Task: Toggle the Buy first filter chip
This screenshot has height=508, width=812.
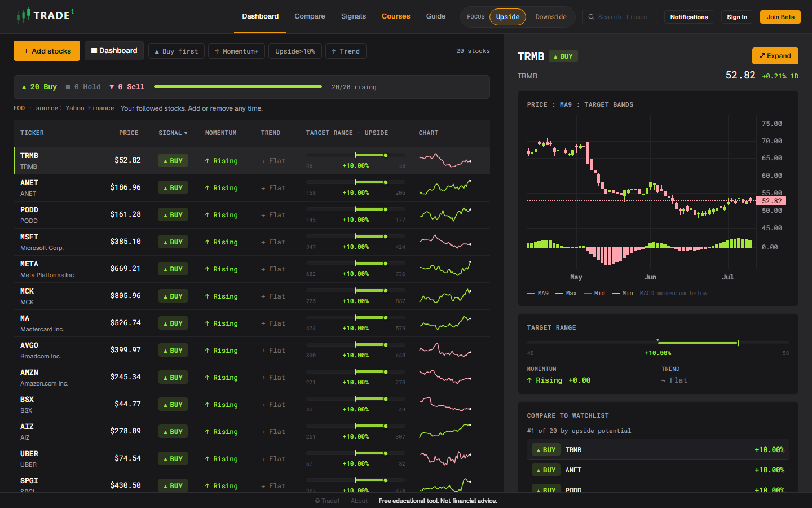Action: pos(176,51)
